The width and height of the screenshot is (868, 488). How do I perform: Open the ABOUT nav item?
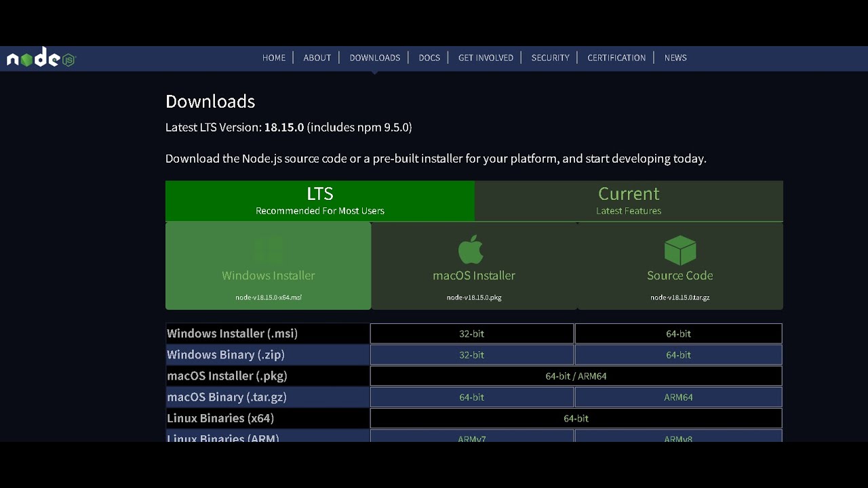(317, 58)
